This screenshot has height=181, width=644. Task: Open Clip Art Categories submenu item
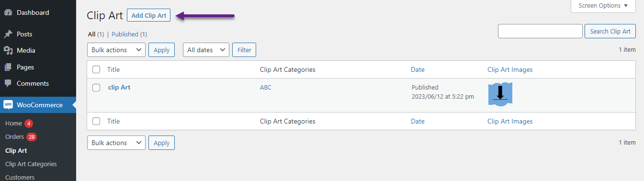(31, 164)
